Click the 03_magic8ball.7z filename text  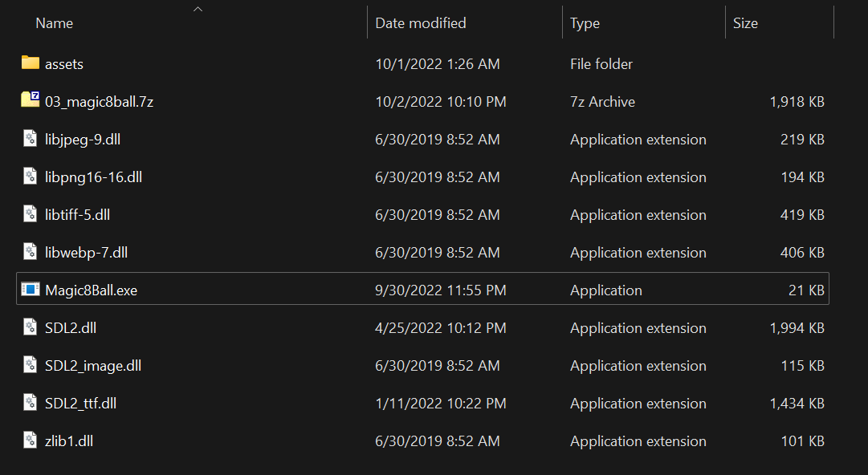coord(99,101)
